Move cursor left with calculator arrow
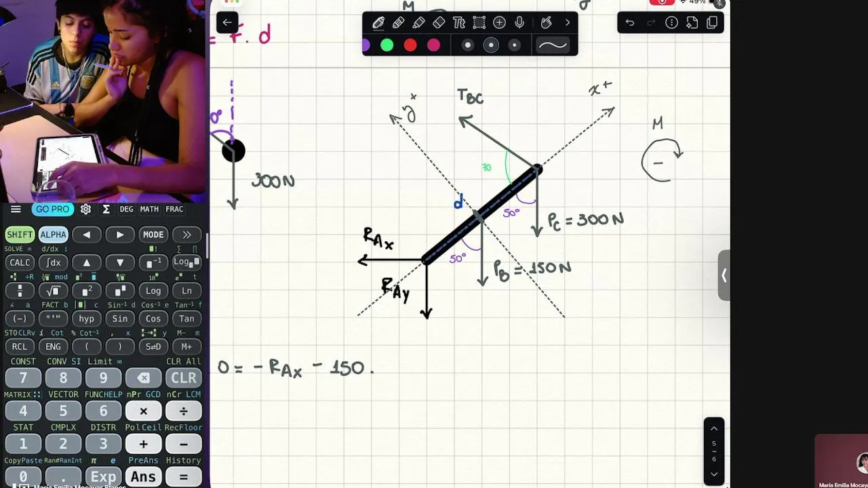 pos(86,235)
